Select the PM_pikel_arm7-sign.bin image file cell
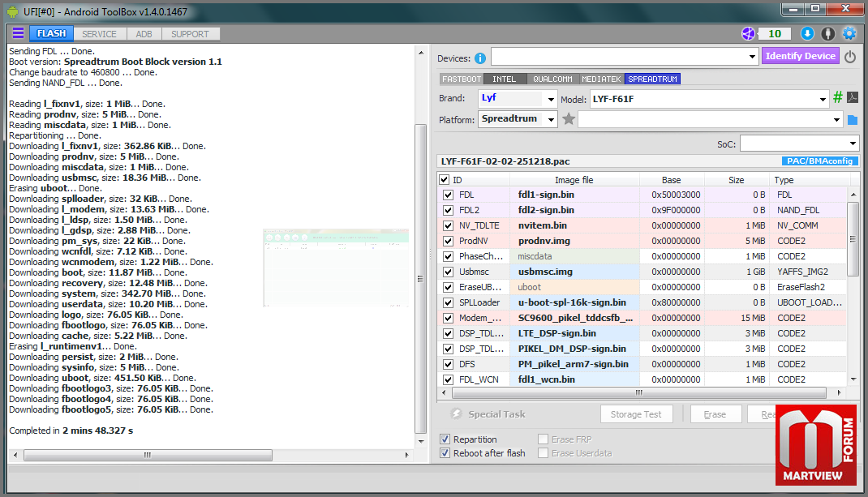The width and height of the screenshot is (868, 497). point(574,364)
